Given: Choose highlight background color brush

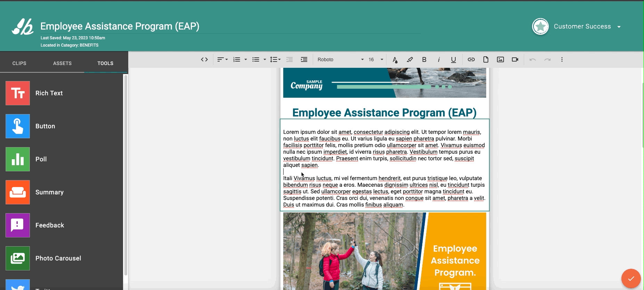Looking at the screenshot, I should point(410,59).
